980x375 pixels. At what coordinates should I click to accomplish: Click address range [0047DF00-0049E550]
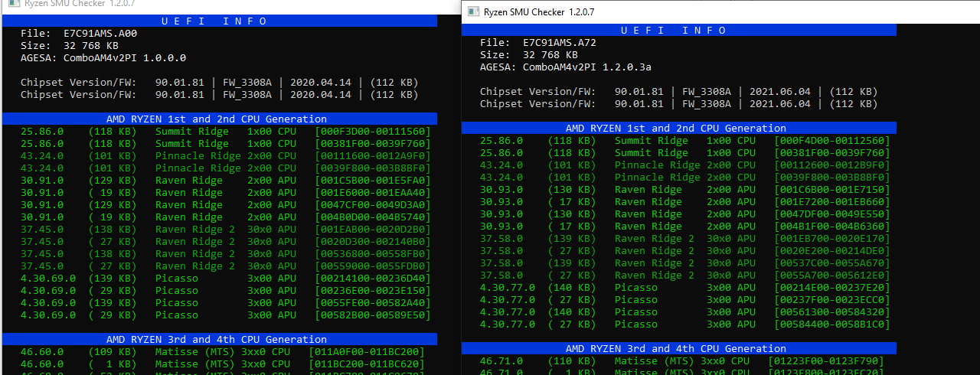pyautogui.click(x=832, y=214)
